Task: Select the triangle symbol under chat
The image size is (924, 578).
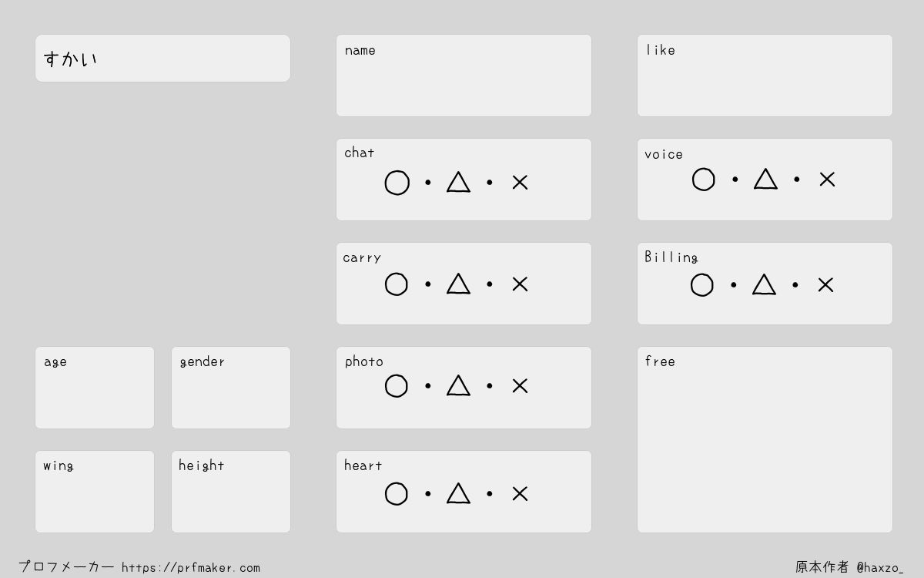Action: click(458, 182)
